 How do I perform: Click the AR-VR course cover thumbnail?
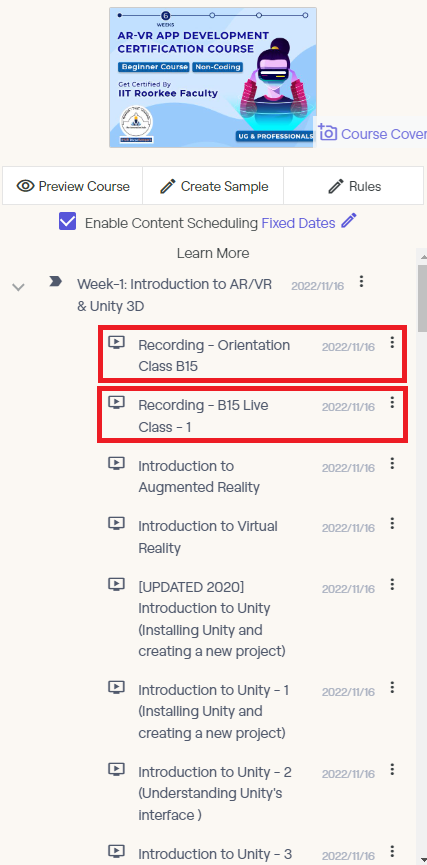click(213, 77)
